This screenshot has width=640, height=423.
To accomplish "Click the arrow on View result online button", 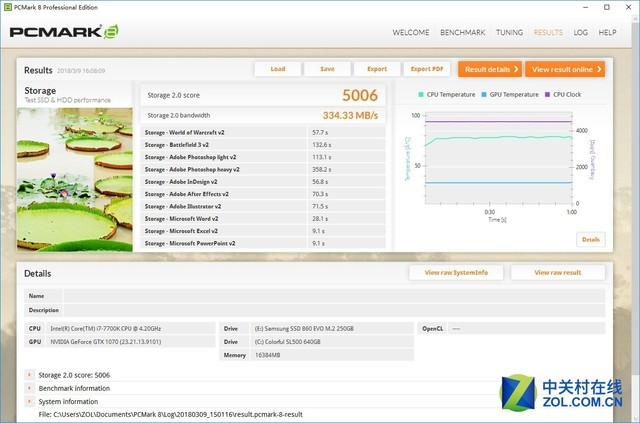I will 599,69.
